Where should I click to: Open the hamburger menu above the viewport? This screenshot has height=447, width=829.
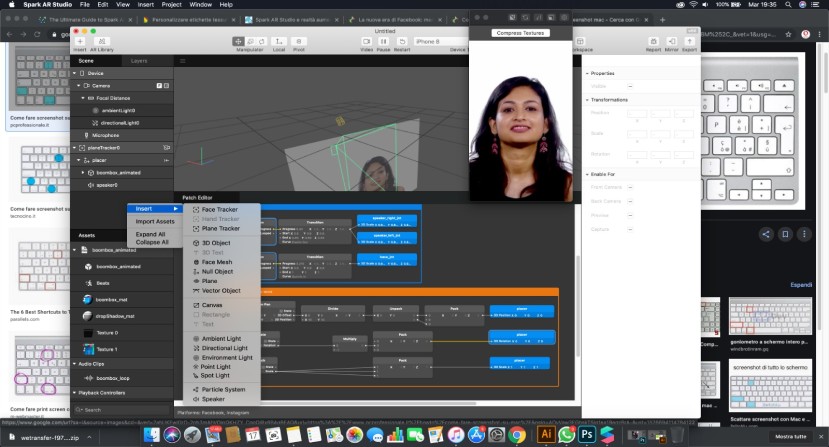[182, 61]
